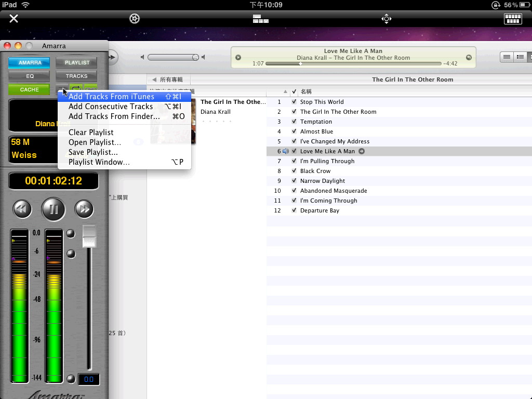Image resolution: width=532 pixels, height=399 pixels.
Task: Click the right arrow icon in iTunes display
Action: pyautogui.click(x=469, y=57)
